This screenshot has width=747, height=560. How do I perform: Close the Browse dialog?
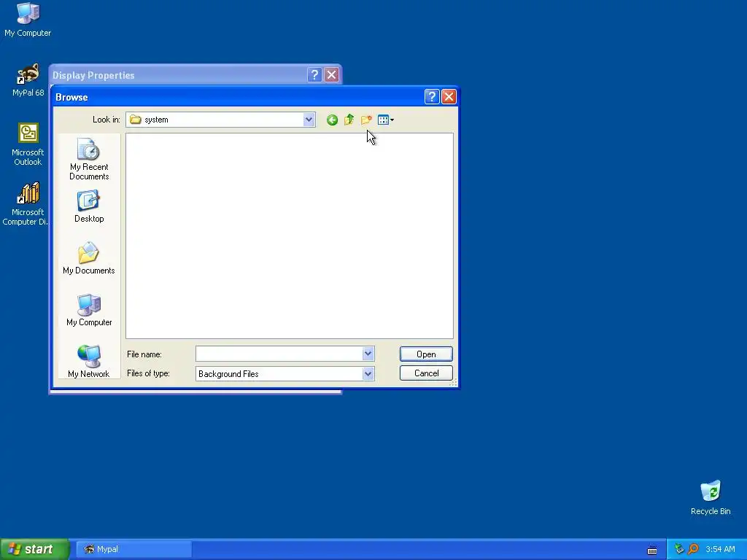449,97
